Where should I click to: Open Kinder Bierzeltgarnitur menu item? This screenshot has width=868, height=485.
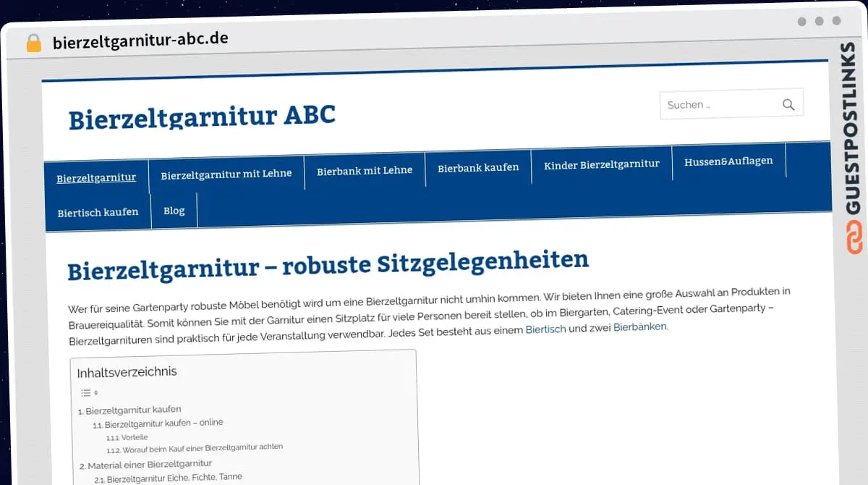click(601, 164)
